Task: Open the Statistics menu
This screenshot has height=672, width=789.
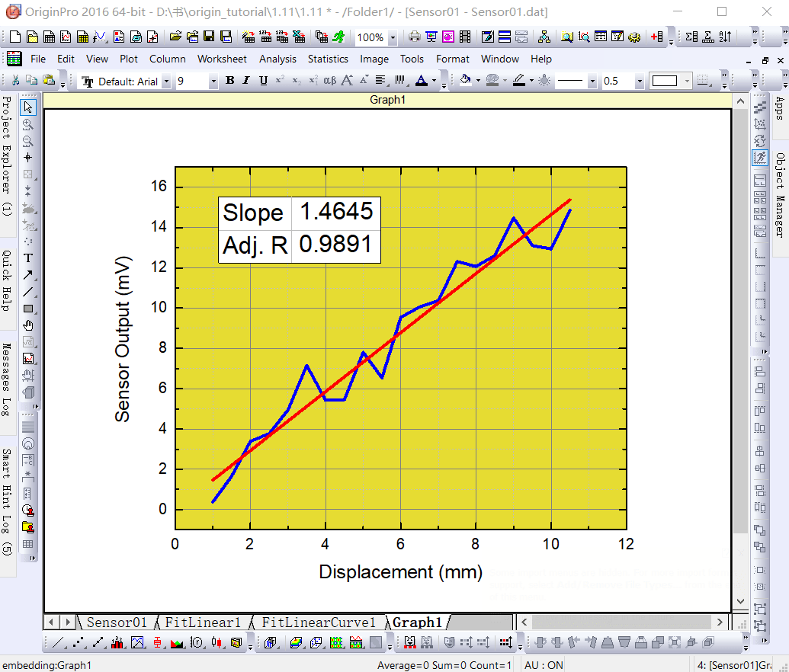Action: click(328, 59)
